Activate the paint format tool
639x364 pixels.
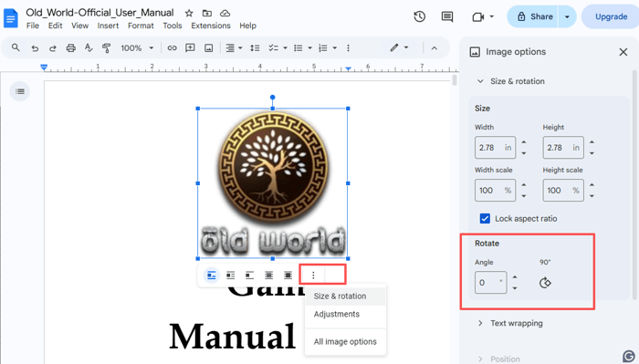pos(107,48)
